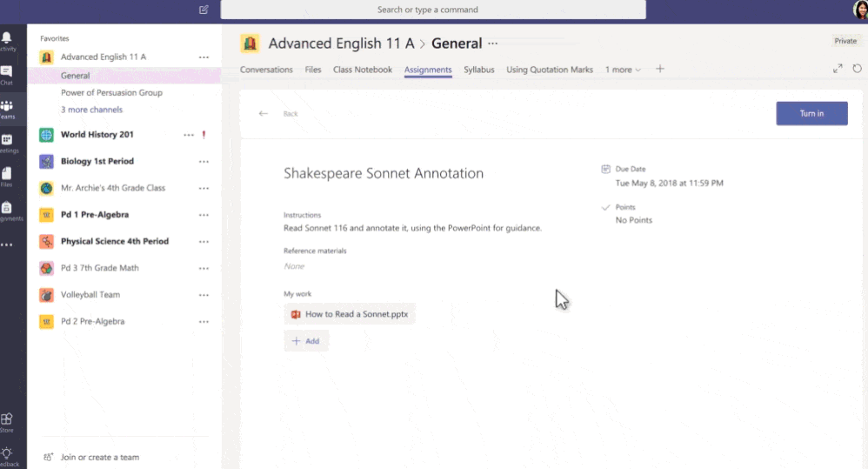The image size is (868, 469).
Task: Click the reload tab icon
Action: click(x=857, y=69)
